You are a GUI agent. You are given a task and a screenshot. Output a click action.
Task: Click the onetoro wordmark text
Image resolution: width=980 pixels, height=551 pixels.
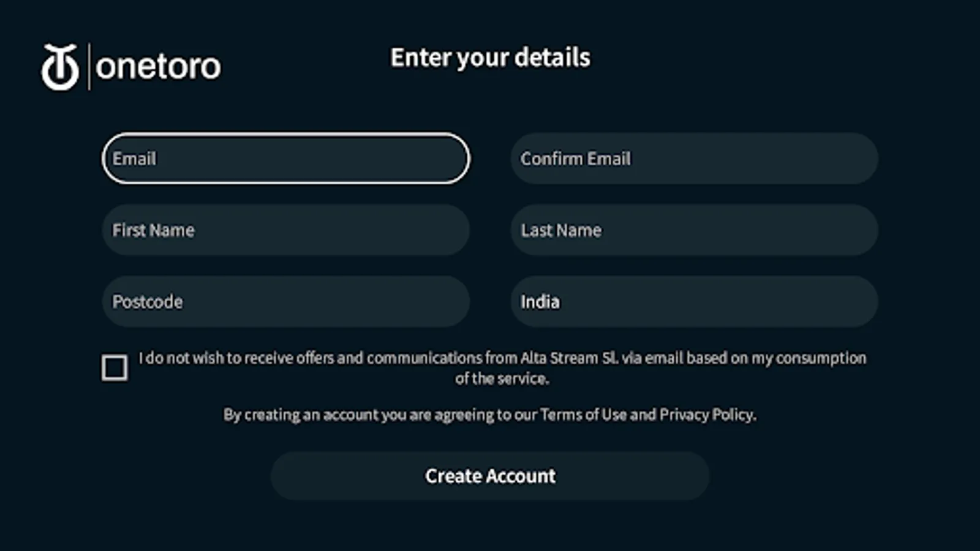(x=158, y=67)
